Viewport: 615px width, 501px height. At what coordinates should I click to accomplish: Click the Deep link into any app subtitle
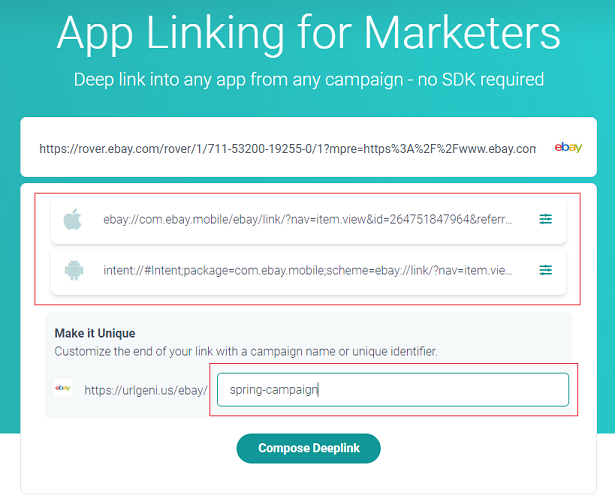coord(309,80)
